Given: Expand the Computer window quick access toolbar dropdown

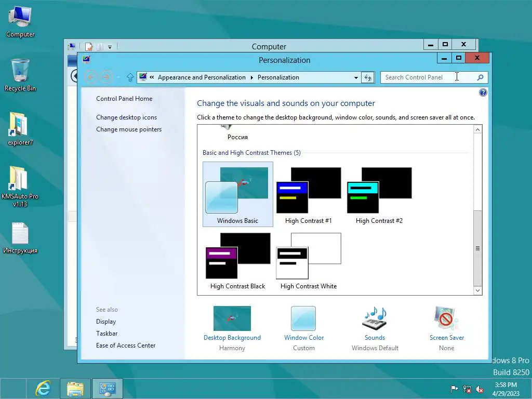Looking at the screenshot, I should (x=110, y=47).
